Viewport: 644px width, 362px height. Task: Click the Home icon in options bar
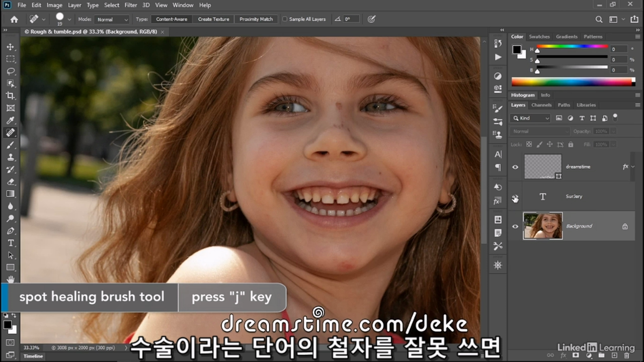[14, 19]
